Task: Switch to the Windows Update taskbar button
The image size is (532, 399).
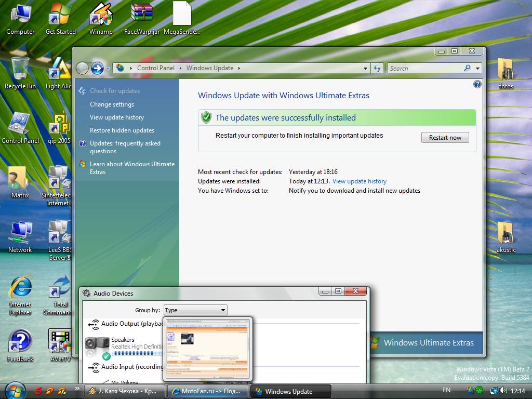Action: [x=291, y=391]
